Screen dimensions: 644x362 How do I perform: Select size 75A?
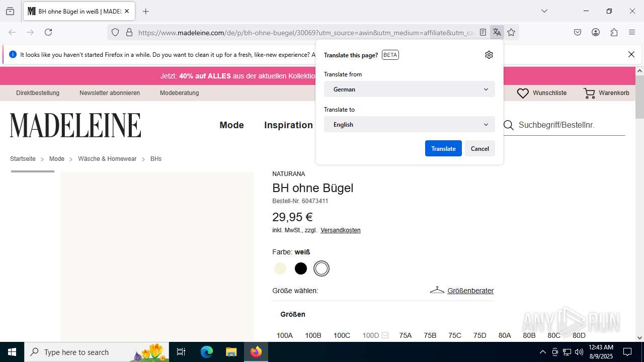(x=406, y=335)
